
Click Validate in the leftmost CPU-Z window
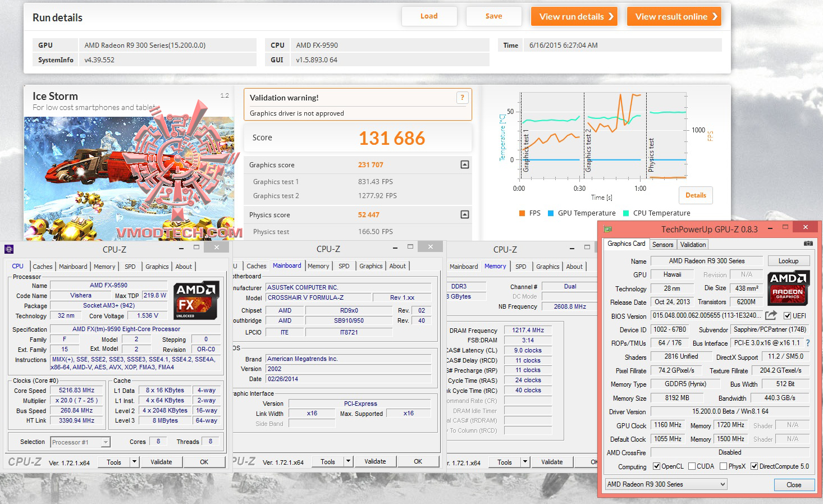[x=161, y=462]
